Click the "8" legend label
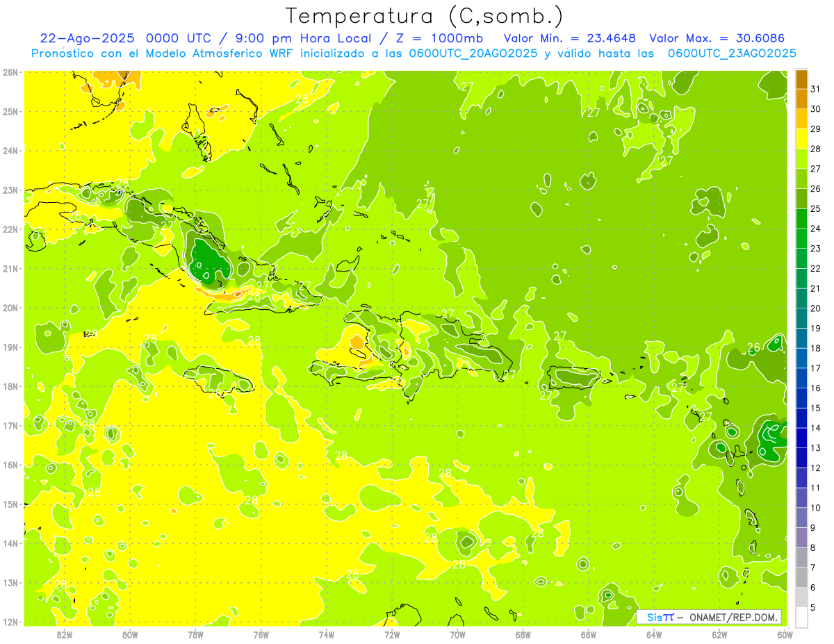This screenshot has width=834, height=644. pos(813,547)
